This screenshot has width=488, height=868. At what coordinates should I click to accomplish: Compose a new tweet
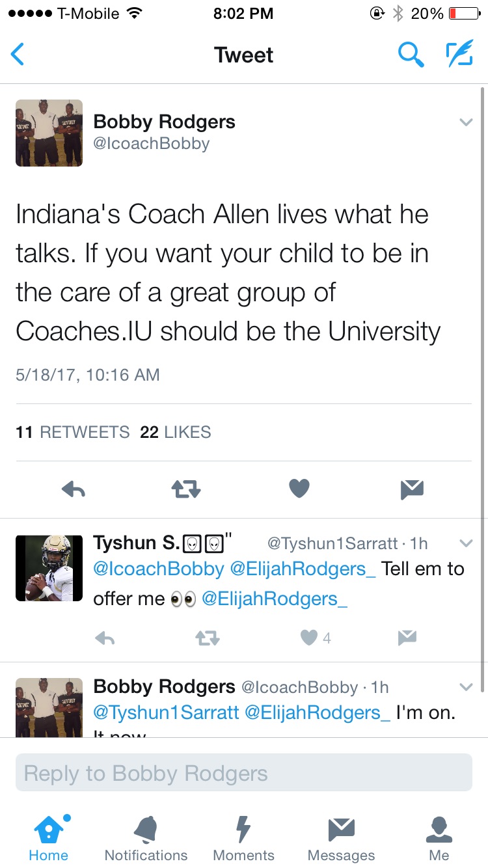click(x=459, y=55)
